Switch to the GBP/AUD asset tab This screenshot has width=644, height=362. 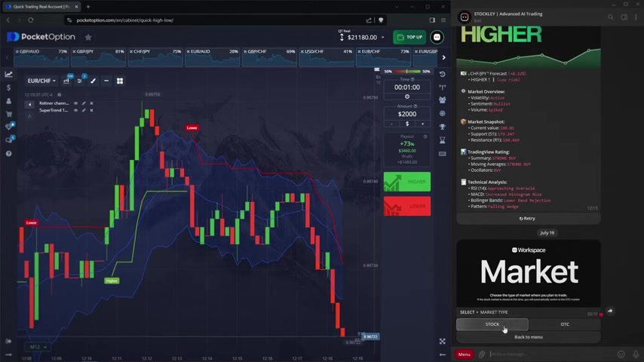pos(41,57)
